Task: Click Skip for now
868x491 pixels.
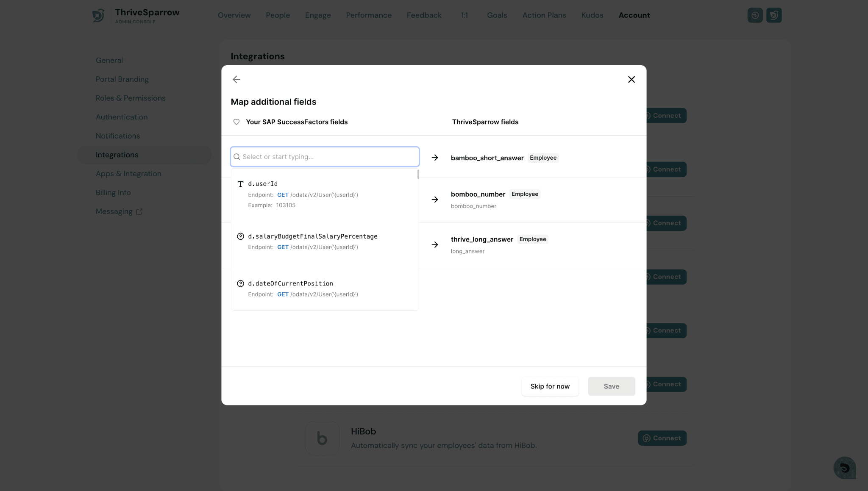Action: [550, 386]
